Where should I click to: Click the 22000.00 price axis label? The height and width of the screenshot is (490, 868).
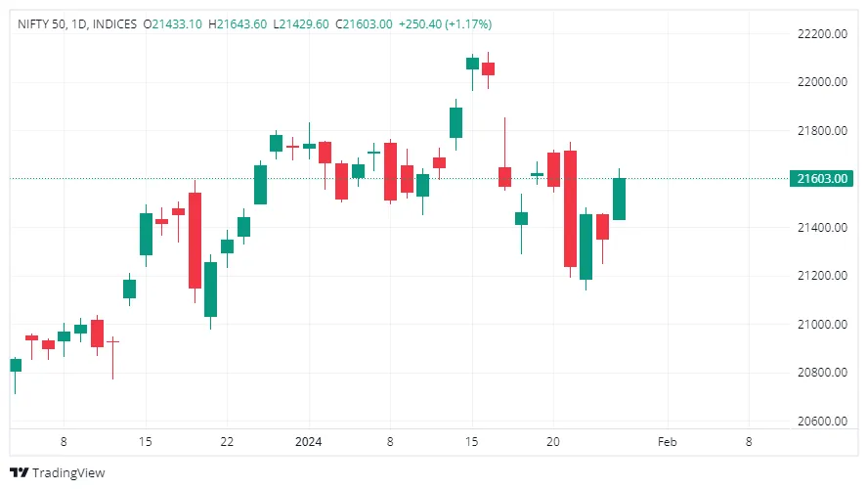click(823, 82)
